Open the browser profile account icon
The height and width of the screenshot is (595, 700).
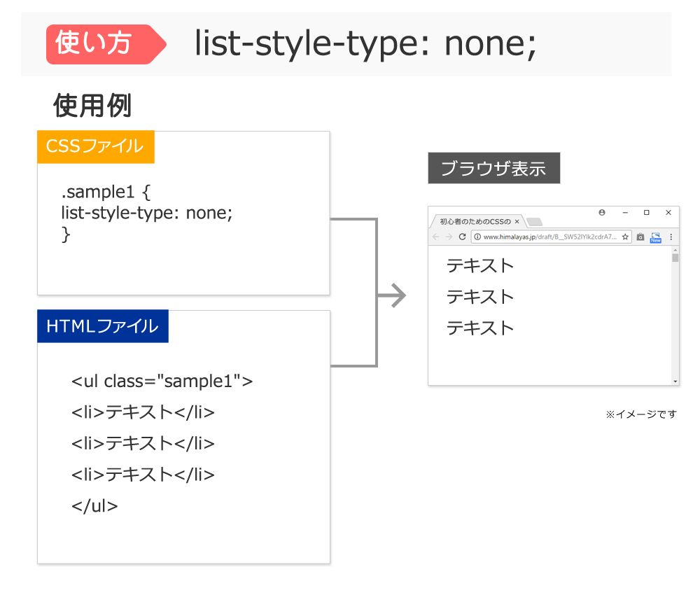click(601, 213)
